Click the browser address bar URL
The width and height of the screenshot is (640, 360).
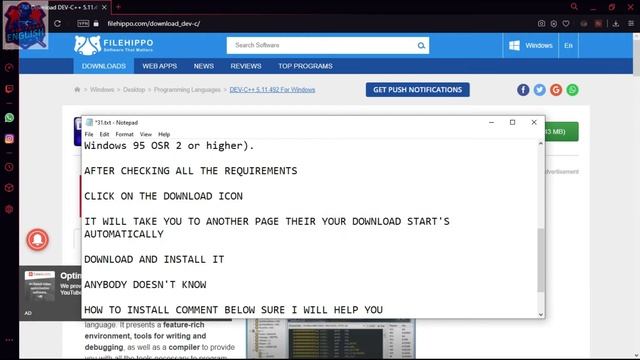click(153, 24)
